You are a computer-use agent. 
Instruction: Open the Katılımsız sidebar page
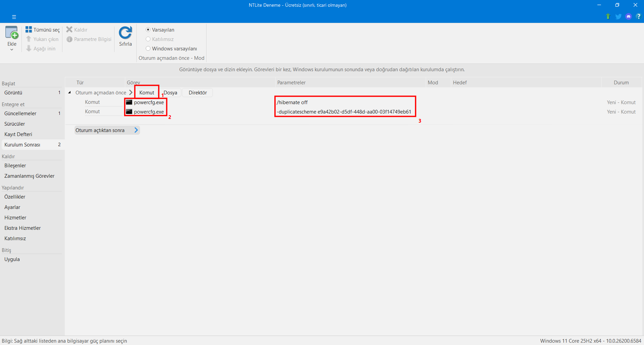tap(32, 239)
